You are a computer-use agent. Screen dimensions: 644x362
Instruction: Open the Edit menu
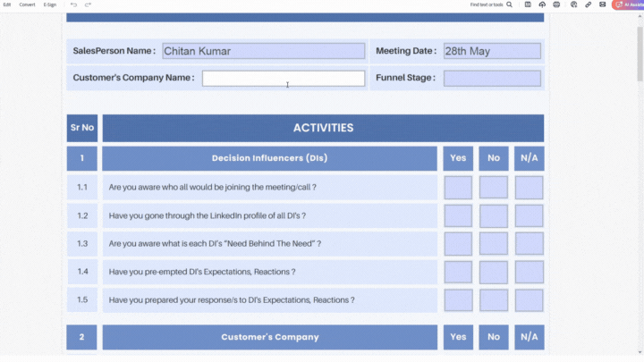tap(7, 4)
